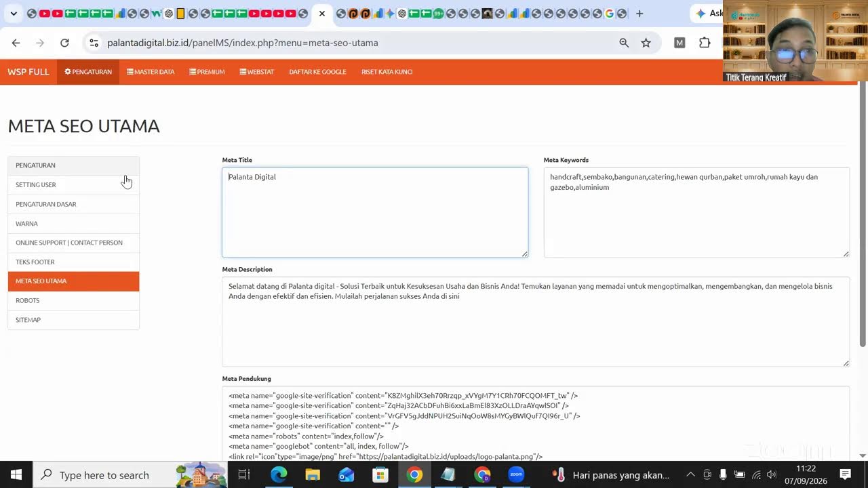This screenshot has width=868, height=488.
Task: Open DAFTAR KE GOOGLE link
Action: (x=317, y=72)
